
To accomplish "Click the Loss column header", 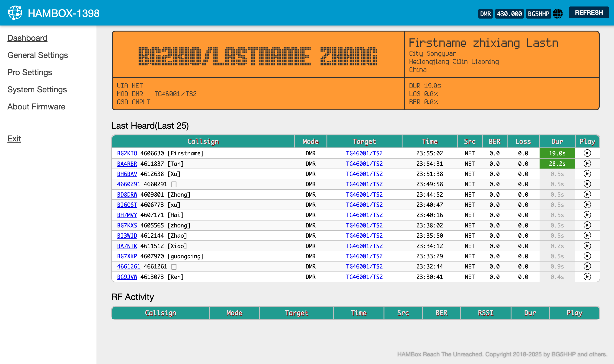I will 523,141.
